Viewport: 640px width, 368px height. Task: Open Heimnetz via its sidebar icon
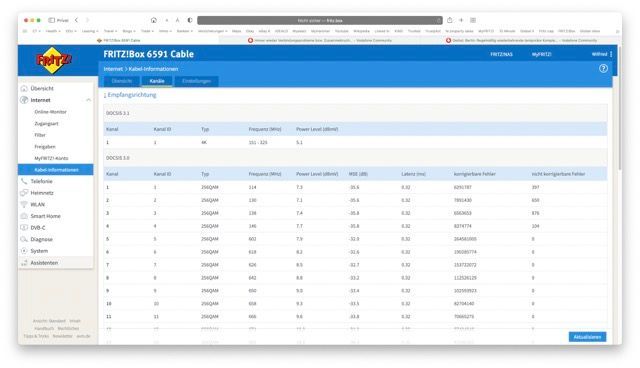pyautogui.click(x=24, y=193)
